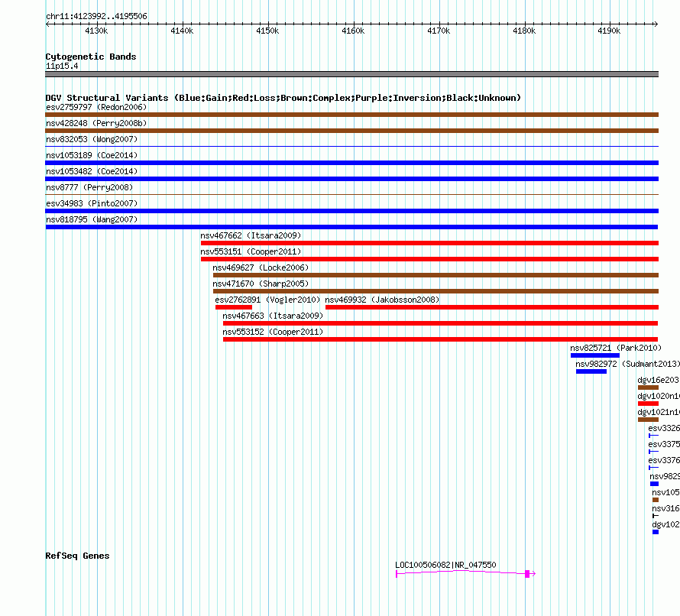680x616 pixels.
Task: Select the red bar of nsv553152
Action: [441, 339]
